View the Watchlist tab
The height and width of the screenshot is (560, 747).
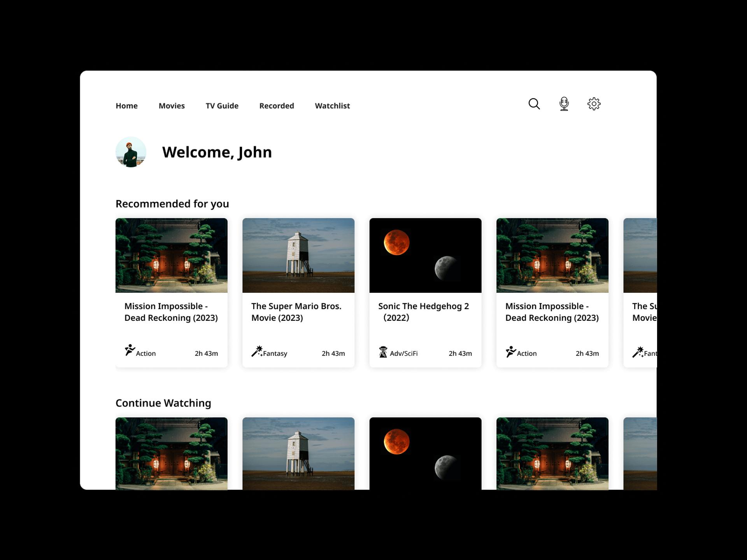coord(332,106)
